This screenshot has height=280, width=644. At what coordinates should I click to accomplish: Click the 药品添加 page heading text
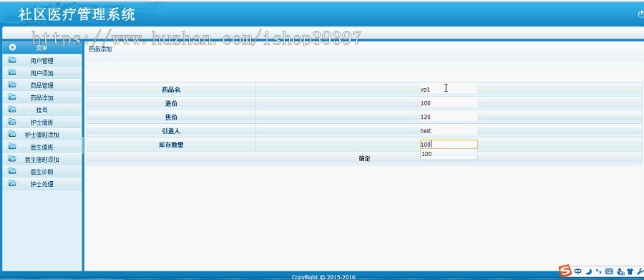point(100,49)
